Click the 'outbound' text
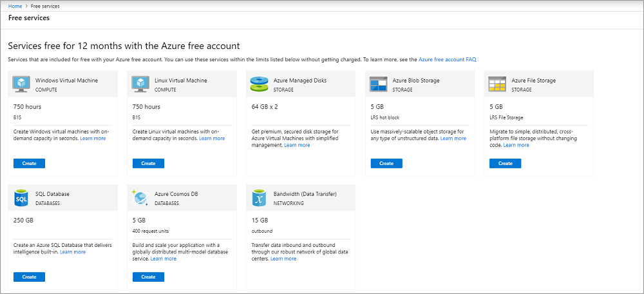Screen dimensions: 644x294 click(x=262, y=231)
